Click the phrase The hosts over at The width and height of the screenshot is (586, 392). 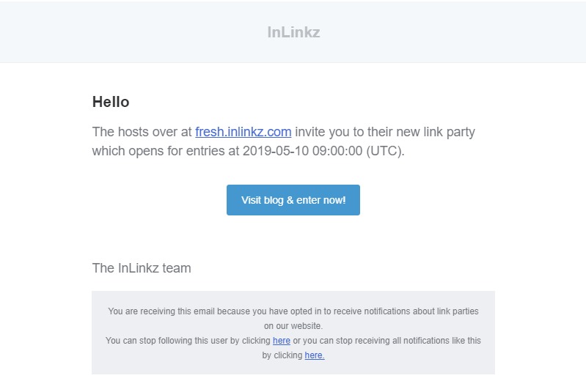[x=142, y=132]
